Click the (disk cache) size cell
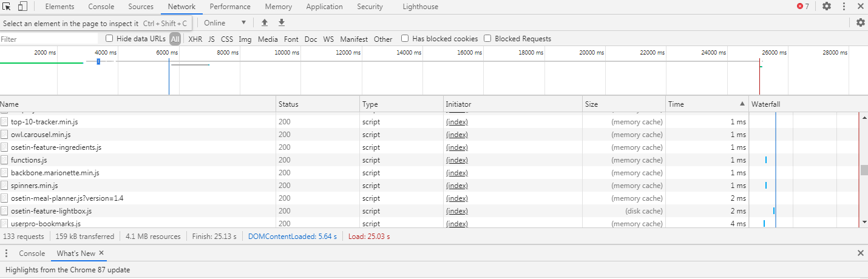Image resolution: width=868 pixels, height=279 pixels. [x=644, y=211]
